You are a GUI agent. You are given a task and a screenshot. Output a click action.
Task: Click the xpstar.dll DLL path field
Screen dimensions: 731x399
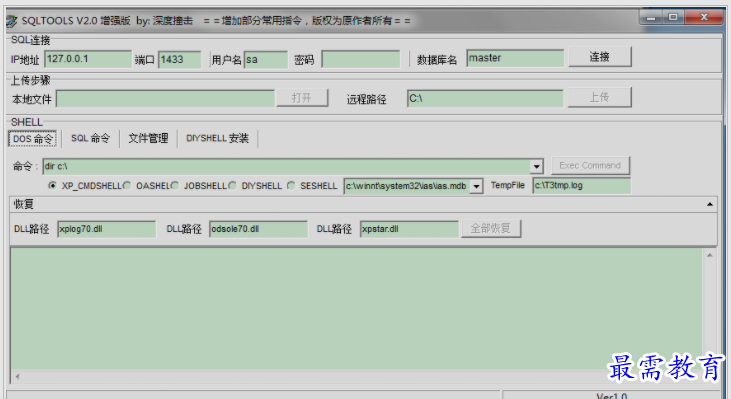tap(409, 229)
